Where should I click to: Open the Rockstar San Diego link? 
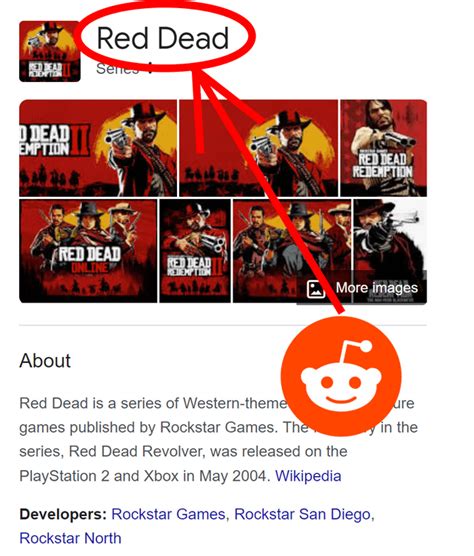point(302,514)
